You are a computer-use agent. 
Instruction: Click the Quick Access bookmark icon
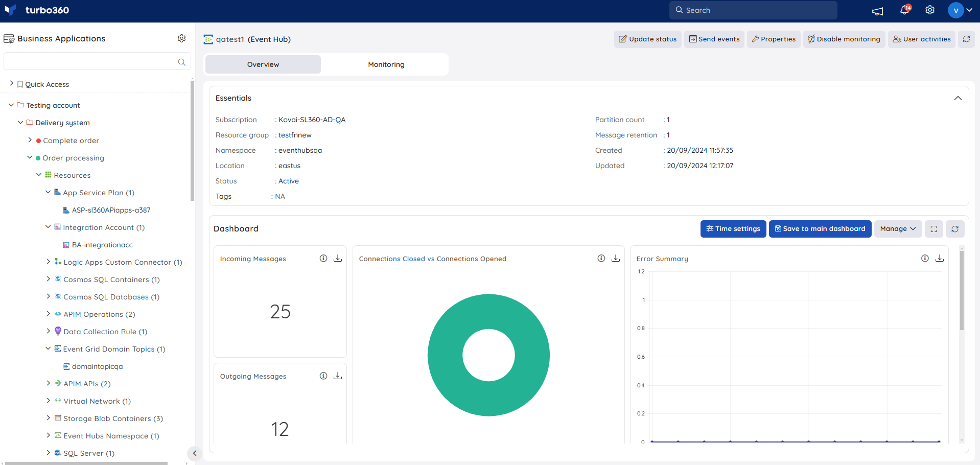20,84
